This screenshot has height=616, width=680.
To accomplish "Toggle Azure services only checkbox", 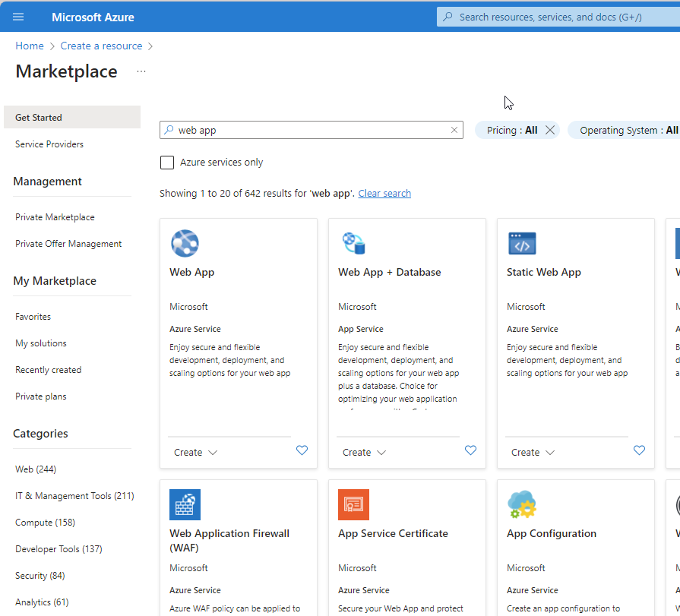I will point(167,163).
